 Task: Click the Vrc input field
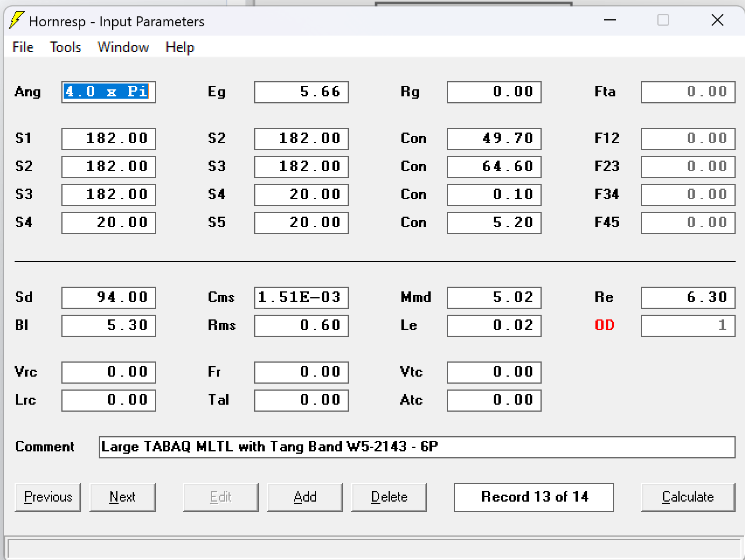click(109, 372)
